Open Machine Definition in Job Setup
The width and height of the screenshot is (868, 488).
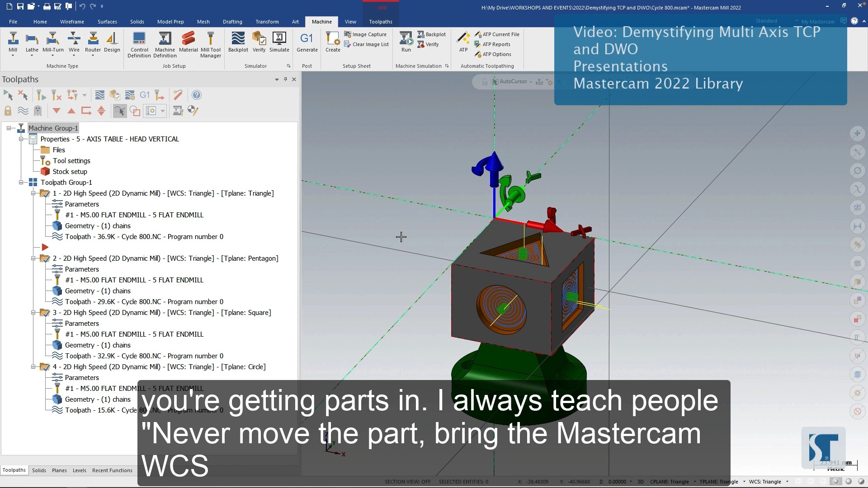pyautogui.click(x=165, y=44)
